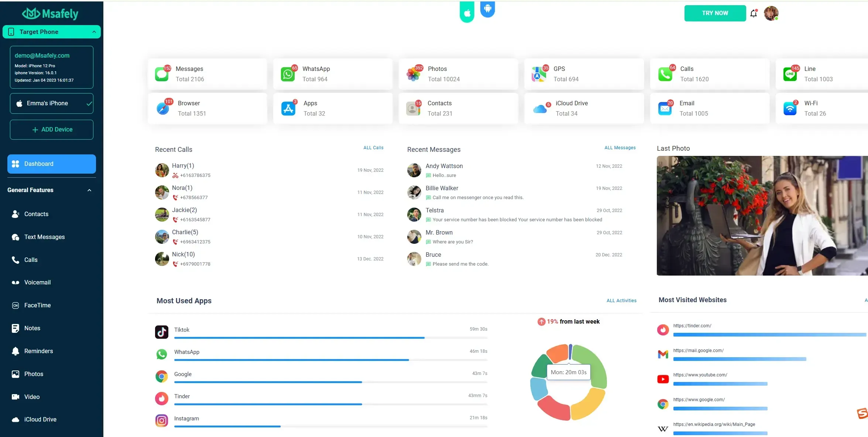The image size is (868, 437).
Task: Open the GPS maps card icon
Action: point(539,74)
